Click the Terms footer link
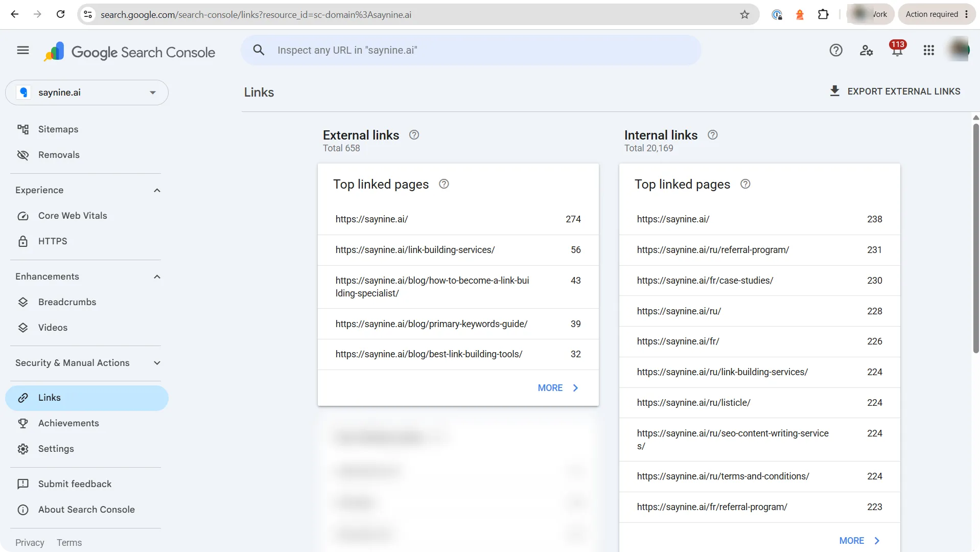 click(x=69, y=542)
